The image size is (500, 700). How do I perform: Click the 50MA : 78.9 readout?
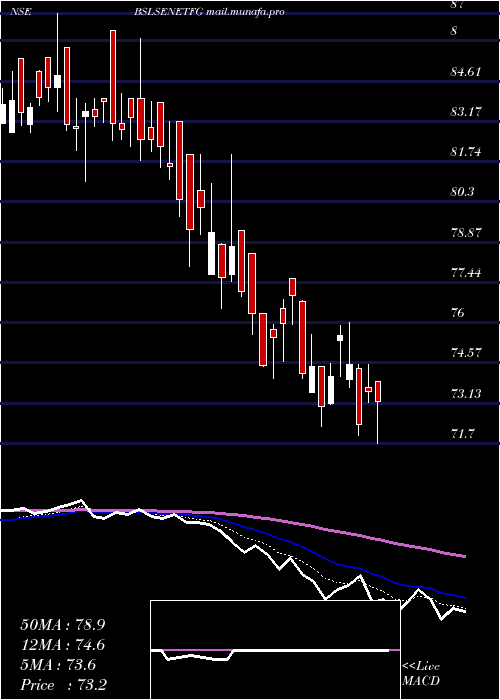coord(63,625)
